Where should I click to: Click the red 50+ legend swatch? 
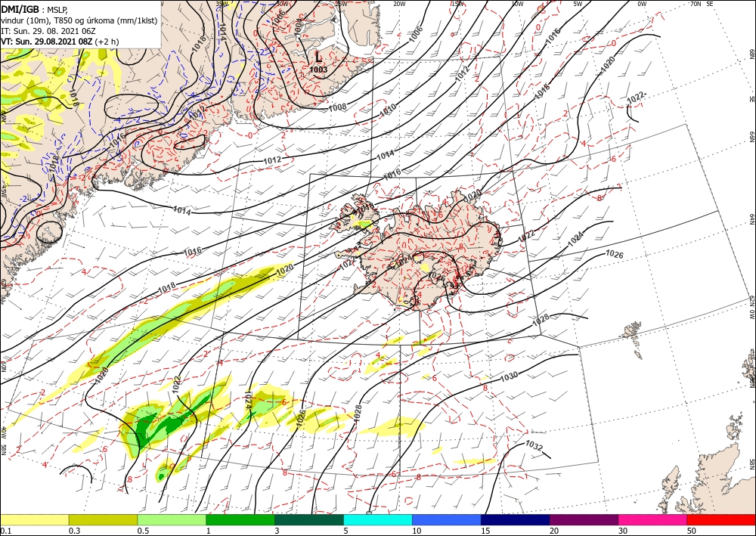pyautogui.click(x=721, y=519)
